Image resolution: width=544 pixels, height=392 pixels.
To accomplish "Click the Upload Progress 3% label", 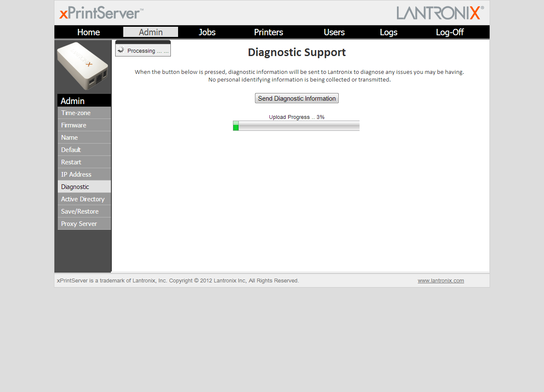I will [297, 117].
